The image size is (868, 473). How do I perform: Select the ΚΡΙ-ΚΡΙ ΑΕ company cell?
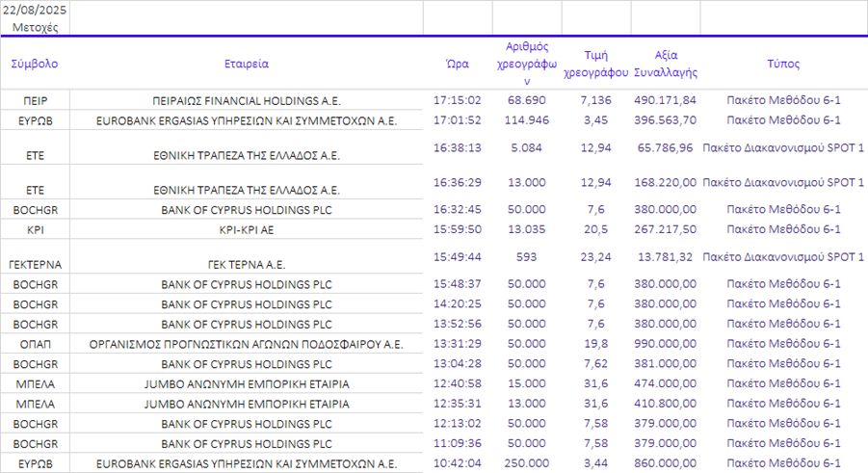[247, 229]
